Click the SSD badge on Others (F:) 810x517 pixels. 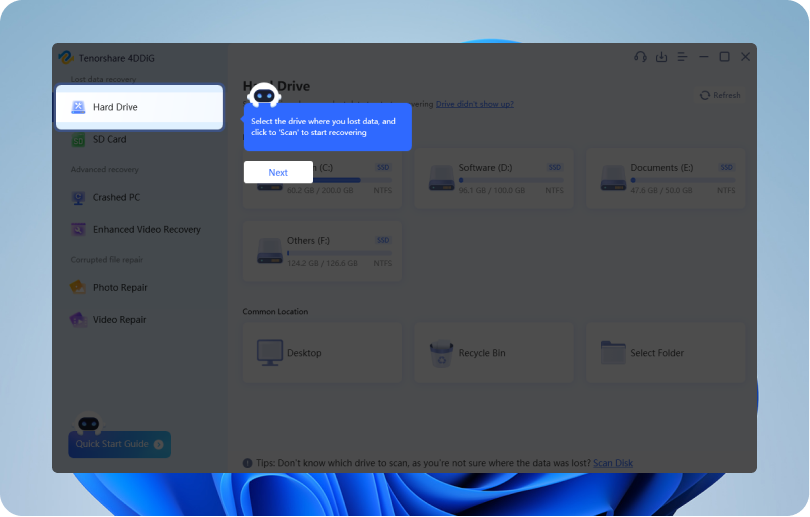383,240
